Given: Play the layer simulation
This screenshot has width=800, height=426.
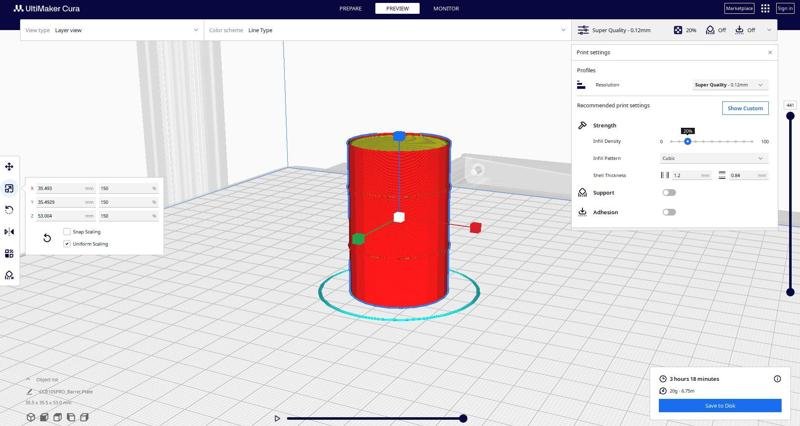Looking at the screenshot, I should coord(277,418).
